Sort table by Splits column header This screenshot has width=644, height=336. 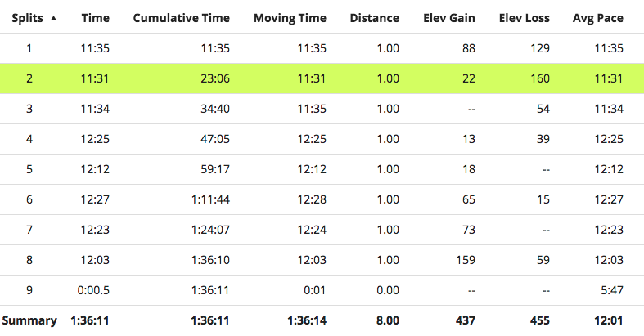coord(29,18)
